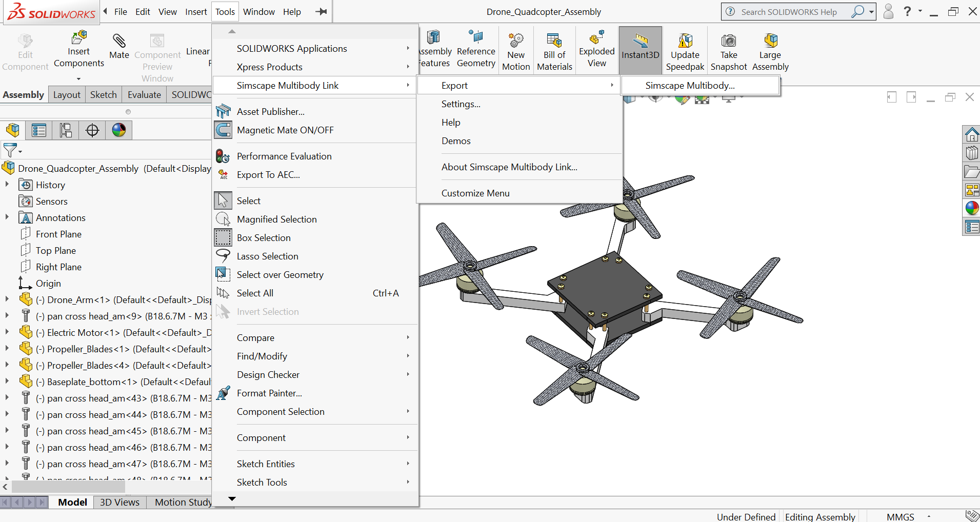The width and height of the screenshot is (980, 522).
Task: Click into Search SOLIDWORKS Help field
Action: tap(789, 12)
